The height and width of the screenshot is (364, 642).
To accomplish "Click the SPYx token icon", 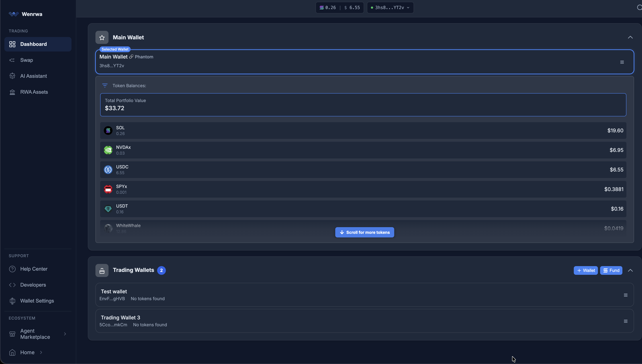I will pyautogui.click(x=108, y=189).
